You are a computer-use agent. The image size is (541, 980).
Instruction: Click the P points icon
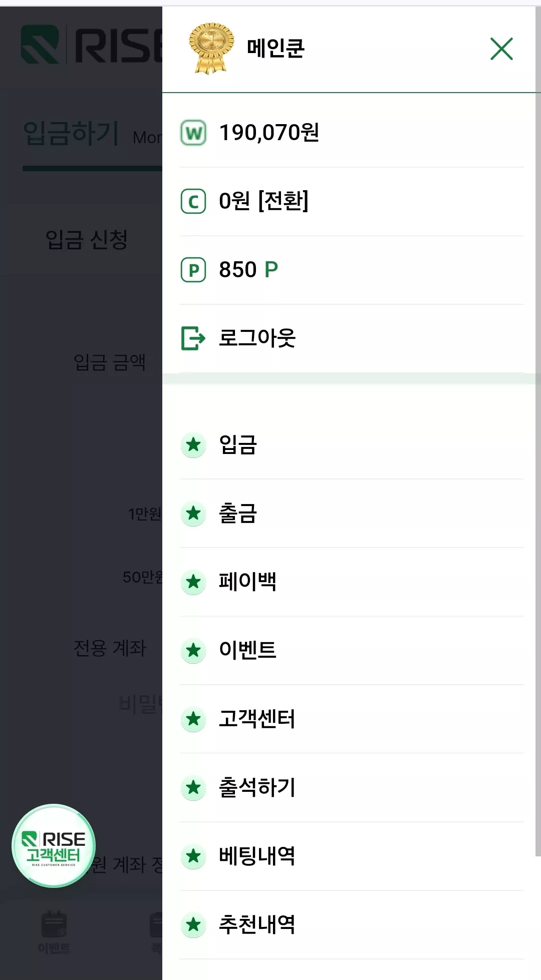193,270
